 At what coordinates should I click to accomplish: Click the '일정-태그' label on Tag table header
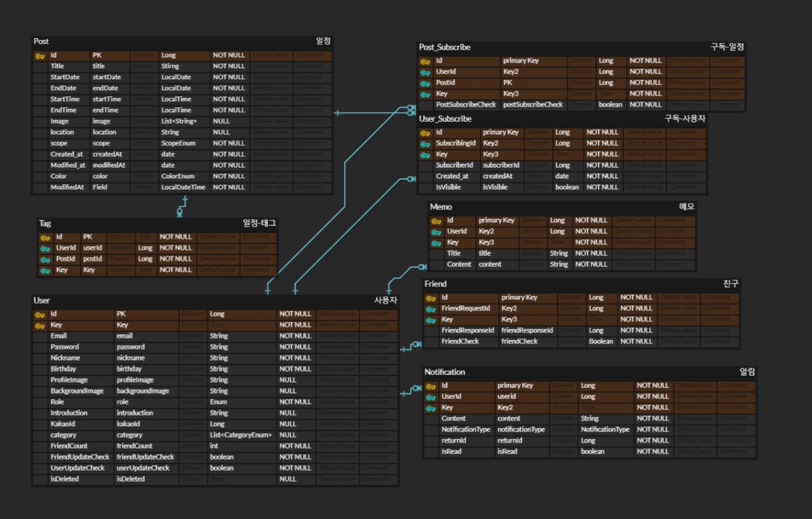(260, 223)
